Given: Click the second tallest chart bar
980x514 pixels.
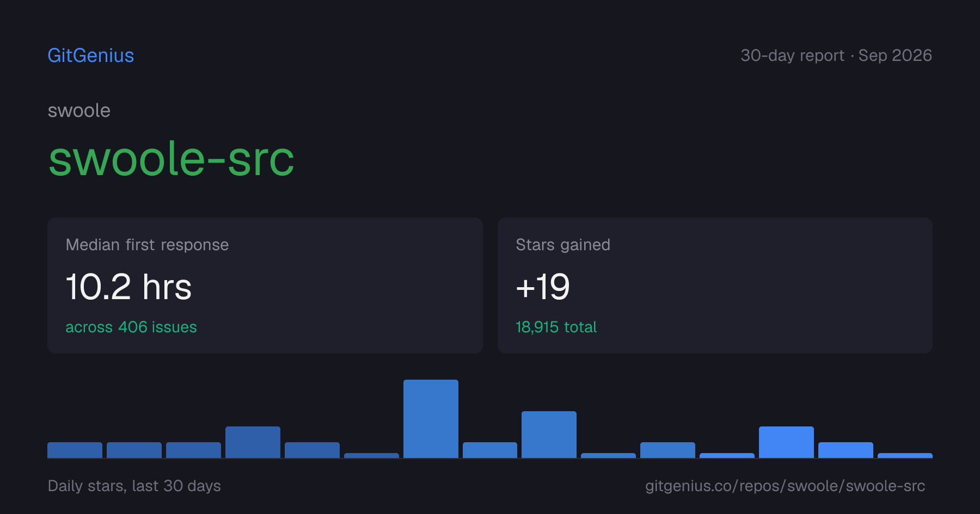Looking at the screenshot, I should 549,435.
